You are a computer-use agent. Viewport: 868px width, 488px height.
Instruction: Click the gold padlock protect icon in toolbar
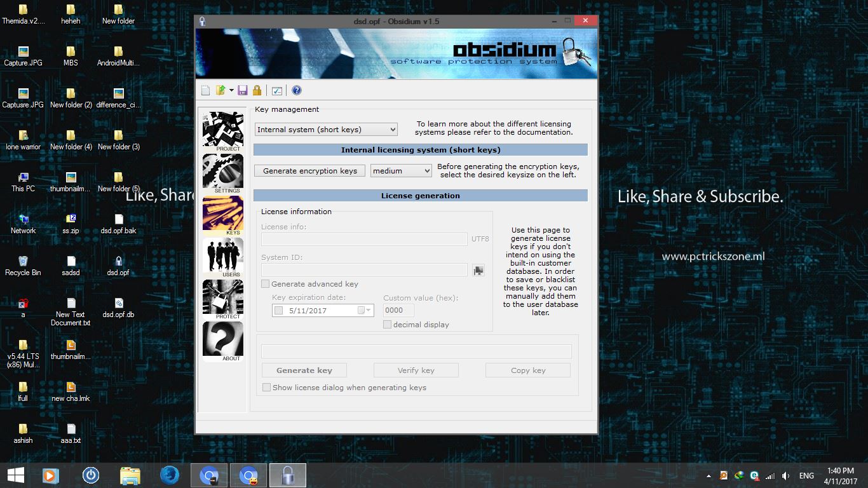coord(257,90)
